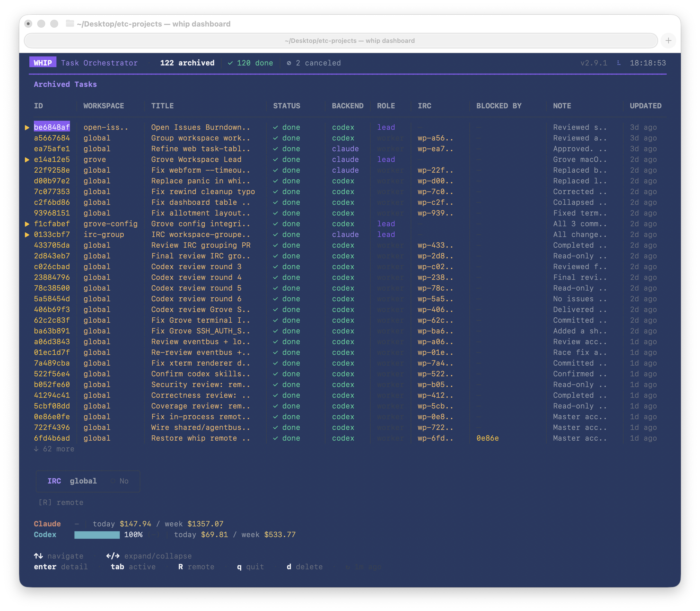Click the down arrow by 62 more

(36, 449)
